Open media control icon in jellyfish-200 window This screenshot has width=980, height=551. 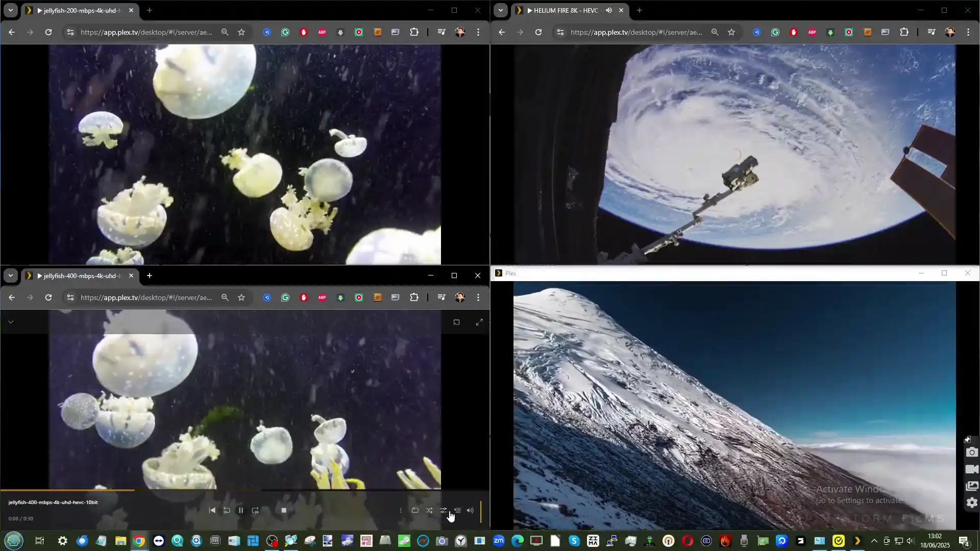[x=442, y=32]
